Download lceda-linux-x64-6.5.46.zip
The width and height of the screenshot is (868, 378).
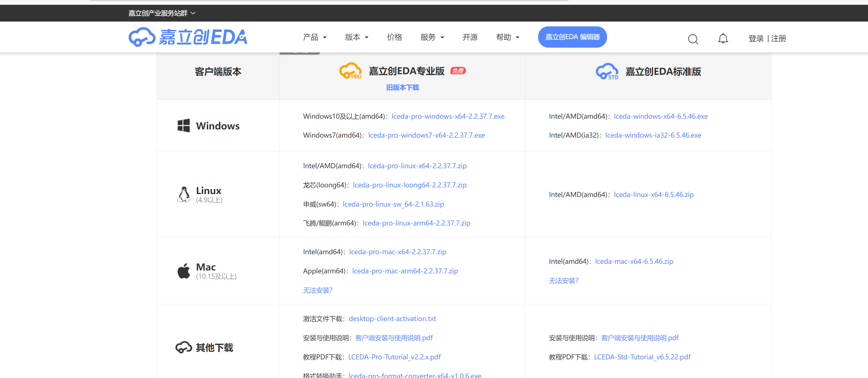click(x=653, y=194)
